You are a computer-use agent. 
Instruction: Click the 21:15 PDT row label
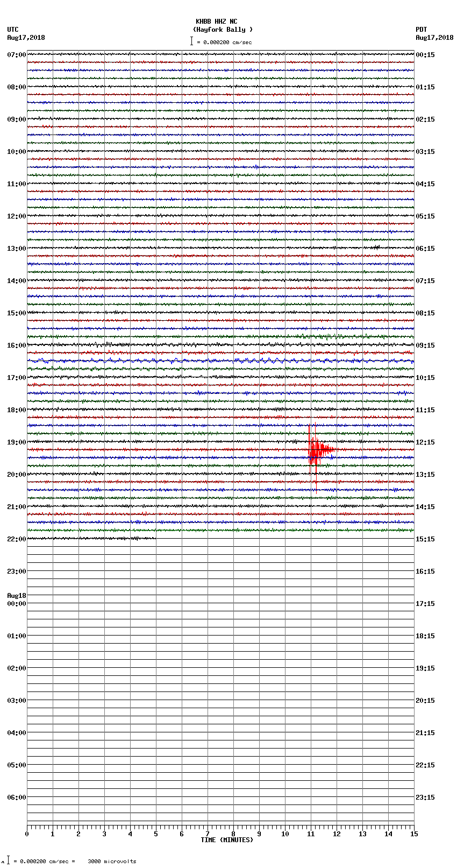[x=425, y=733]
